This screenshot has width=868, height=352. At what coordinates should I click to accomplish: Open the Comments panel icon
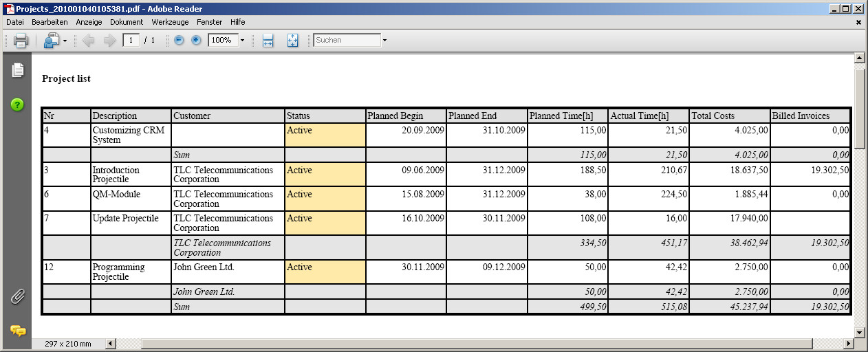18,331
